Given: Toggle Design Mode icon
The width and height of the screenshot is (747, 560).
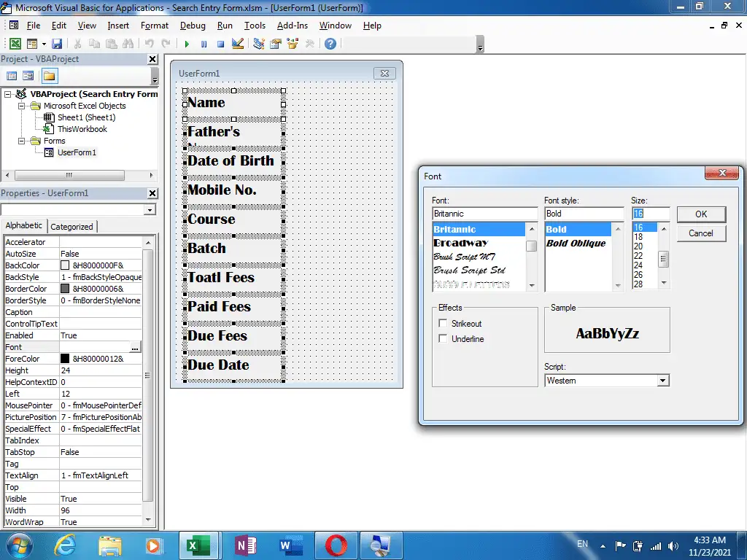Looking at the screenshot, I should coord(238,44).
